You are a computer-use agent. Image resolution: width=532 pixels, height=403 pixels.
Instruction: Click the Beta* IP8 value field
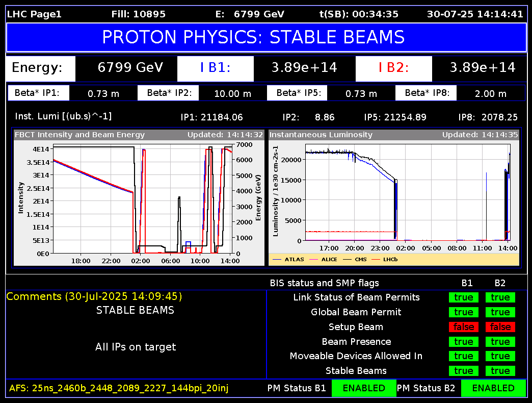coord(490,93)
